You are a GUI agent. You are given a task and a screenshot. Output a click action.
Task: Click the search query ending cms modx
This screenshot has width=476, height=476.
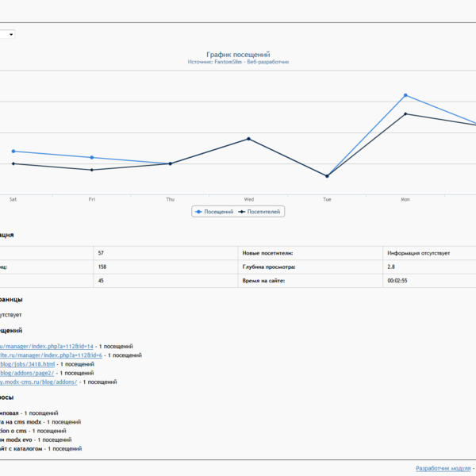coord(21,422)
